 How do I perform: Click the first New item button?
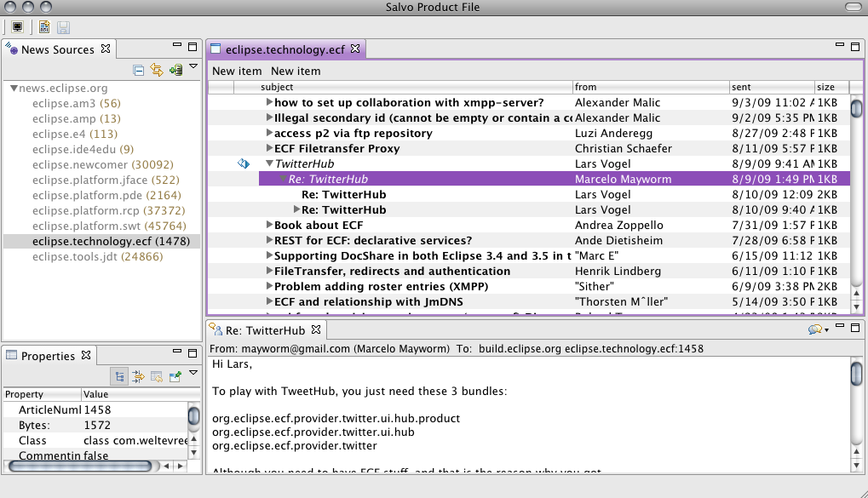click(x=237, y=72)
